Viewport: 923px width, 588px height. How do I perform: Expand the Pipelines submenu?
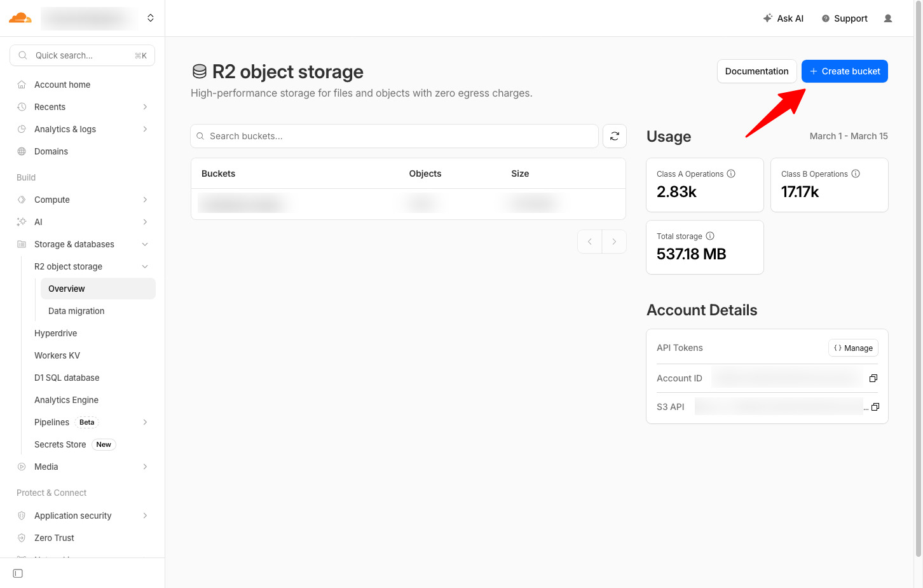click(x=145, y=422)
